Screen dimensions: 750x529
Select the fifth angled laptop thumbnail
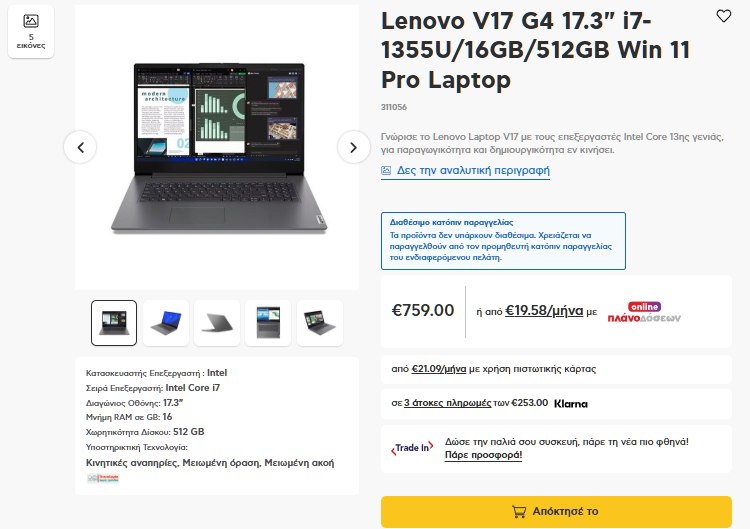tap(320, 323)
